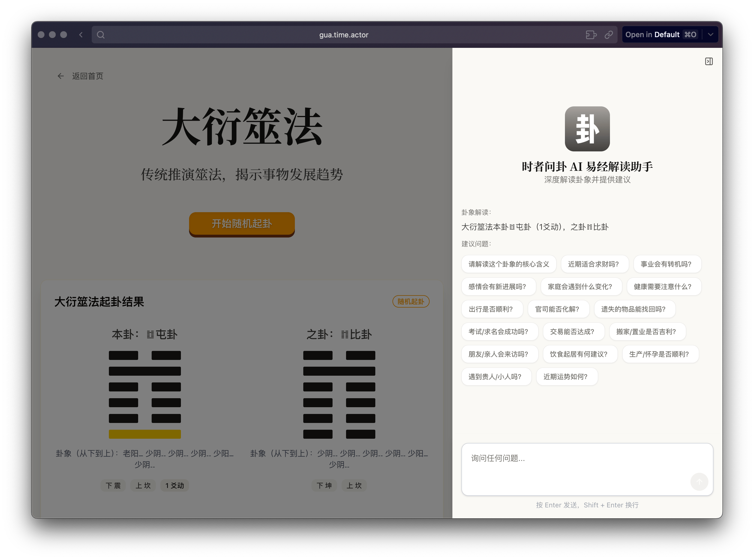Screen dimensions: 754x560
Task: Click the browser back chevron icon
Action: click(81, 35)
